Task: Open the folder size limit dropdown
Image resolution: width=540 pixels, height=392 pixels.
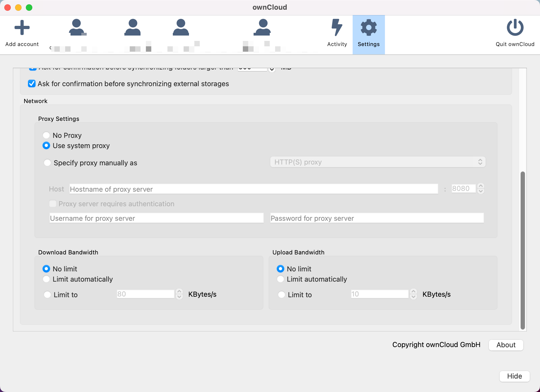Action: coord(272,69)
